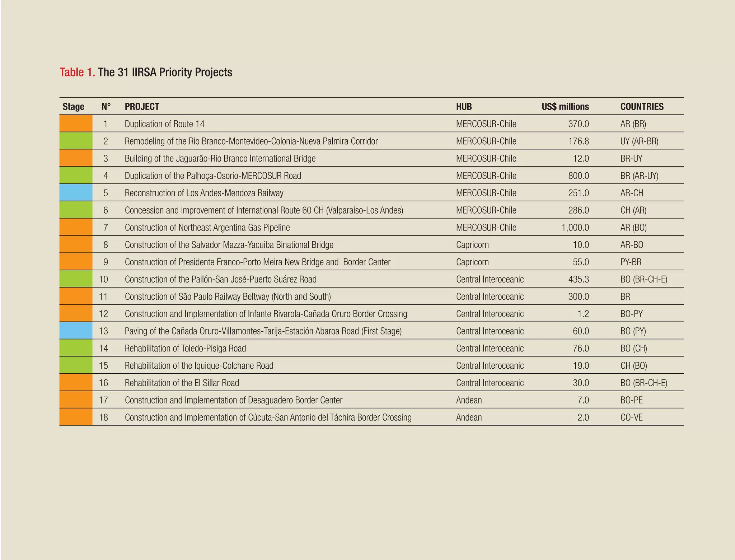Click the Stage column header
The width and height of the screenshot is (735, 560).
(73, 107)
